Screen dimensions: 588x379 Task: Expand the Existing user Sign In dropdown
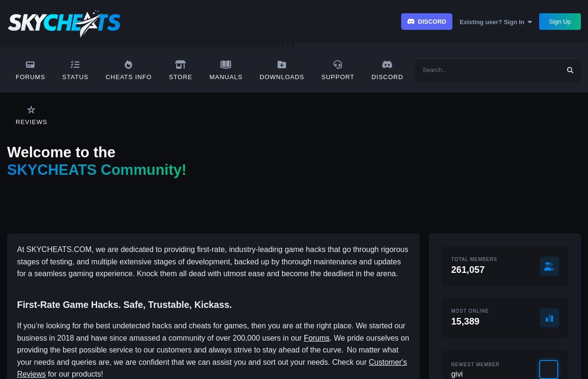click(x=496, y=22)
